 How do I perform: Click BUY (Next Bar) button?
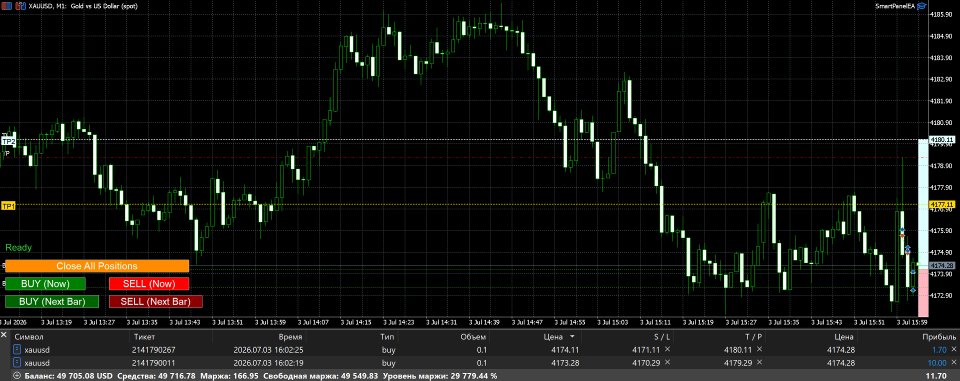[52, 301]
